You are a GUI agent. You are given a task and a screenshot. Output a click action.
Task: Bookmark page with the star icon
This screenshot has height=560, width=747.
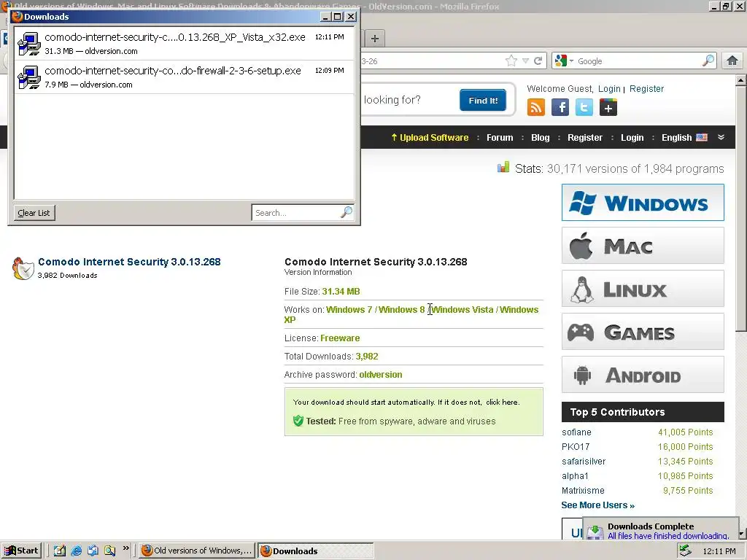pyautogui.click(x=511, y=61)
